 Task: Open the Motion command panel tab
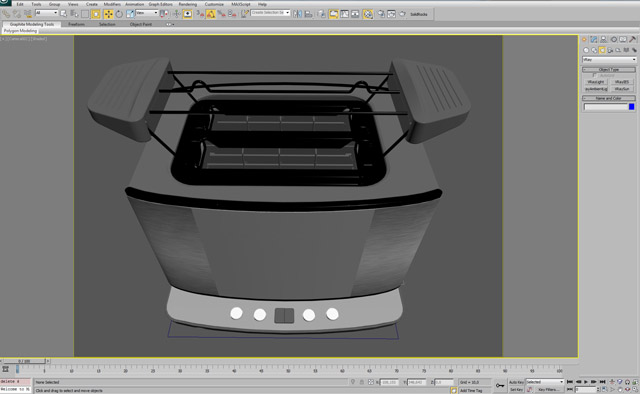click(x=613, y=40)
